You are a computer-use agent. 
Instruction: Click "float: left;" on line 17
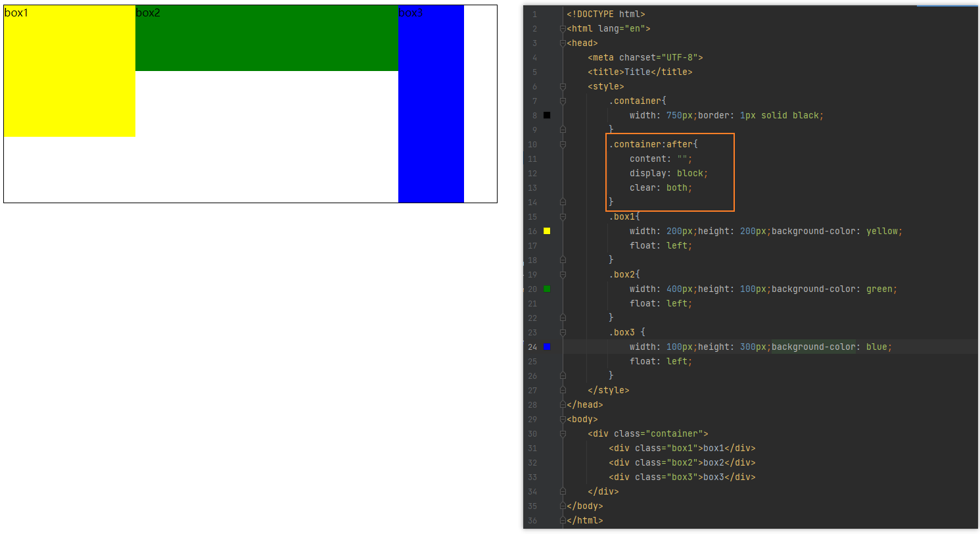[661, 245]
